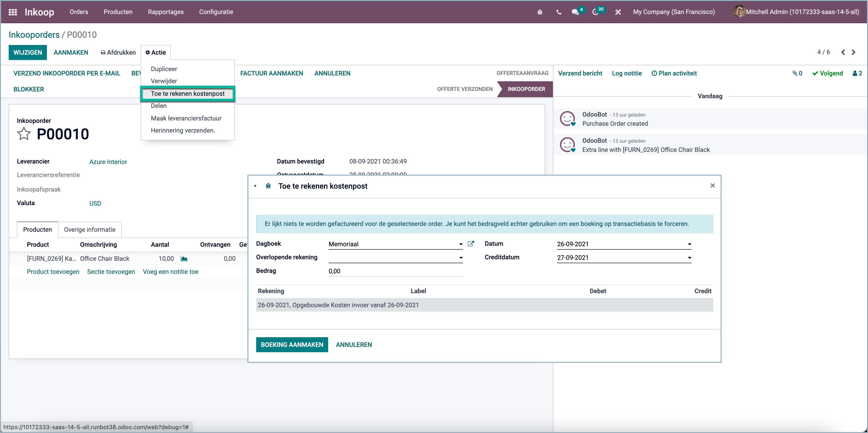This screenshot has width=868, height=433.
Task: Toggle the favorite star for P00010
Action: point(24,134)
